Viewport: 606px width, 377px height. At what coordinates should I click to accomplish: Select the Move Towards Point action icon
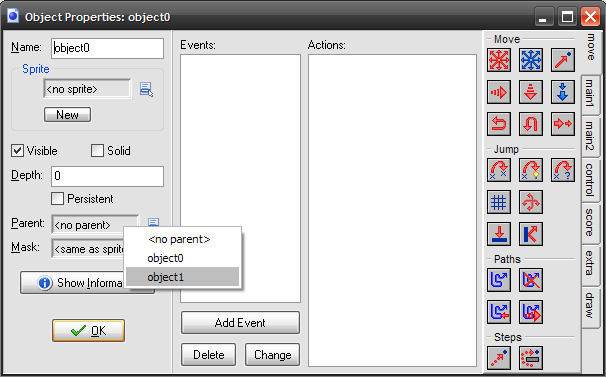coord(563,60)
